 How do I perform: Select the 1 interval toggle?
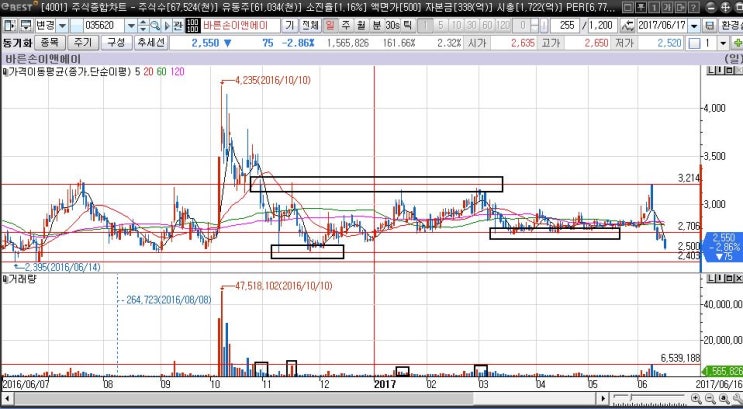pyautogui.click(x=426, y=25)
